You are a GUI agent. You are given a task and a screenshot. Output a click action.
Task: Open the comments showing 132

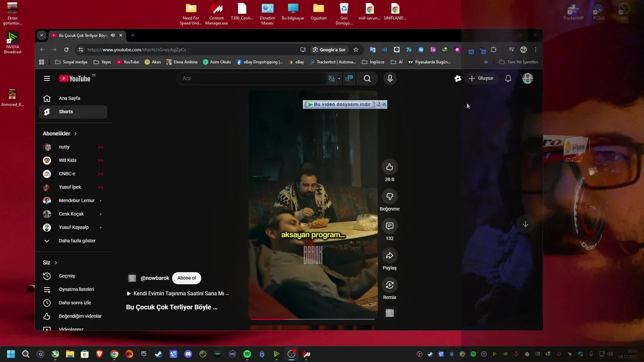(389, 226)
